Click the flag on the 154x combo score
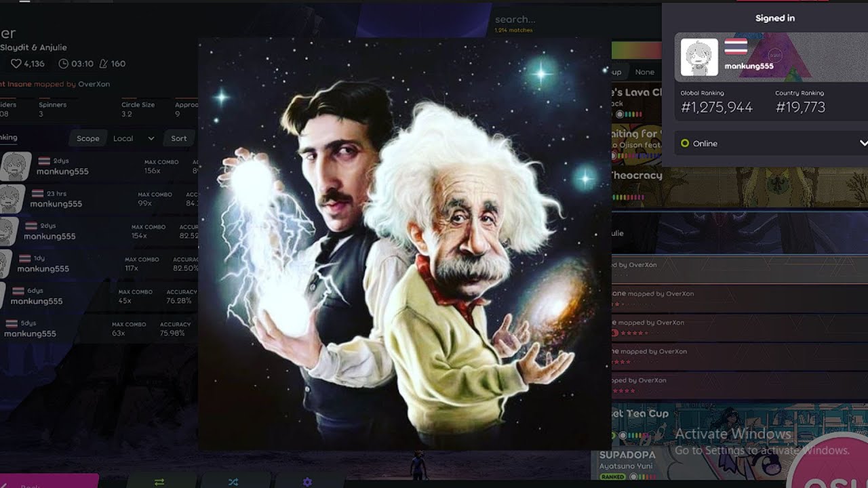Image resolution: width=868 pixels, height=488 pixels. pos(31,226)
